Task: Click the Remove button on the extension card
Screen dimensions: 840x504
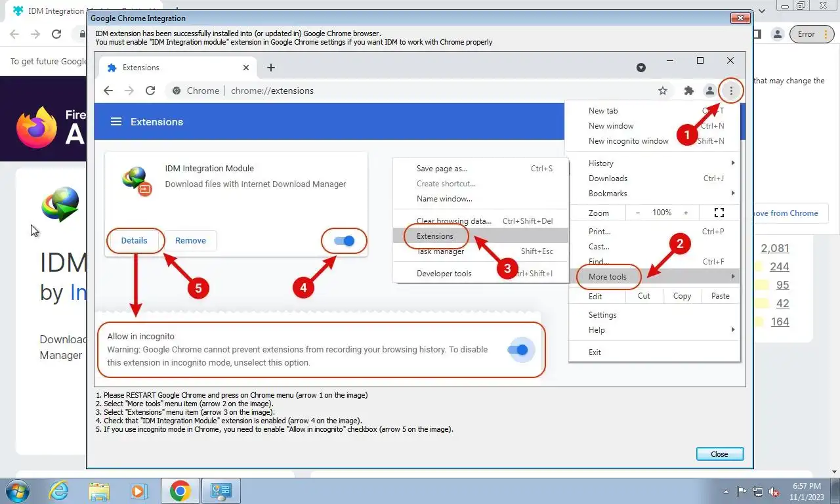Action: (x=190, y=241)
